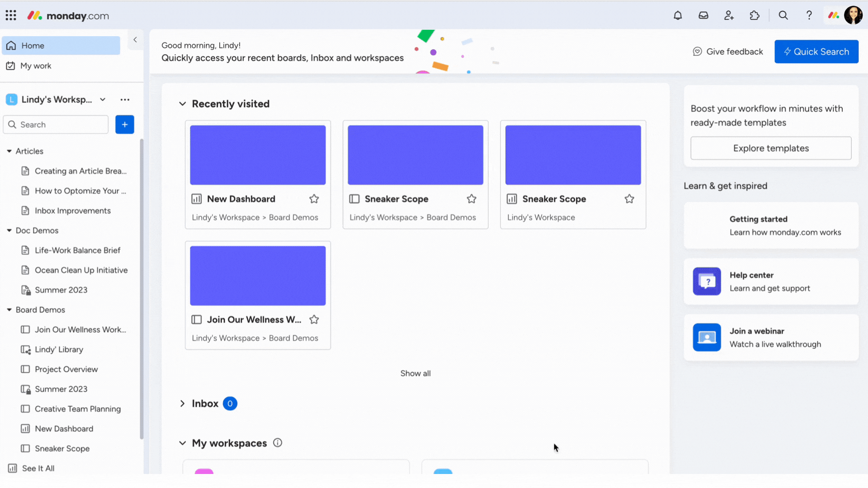Viewport: 868px width, 488px height.
Task: Open the user profile avatar
Action: pos(854,15)
